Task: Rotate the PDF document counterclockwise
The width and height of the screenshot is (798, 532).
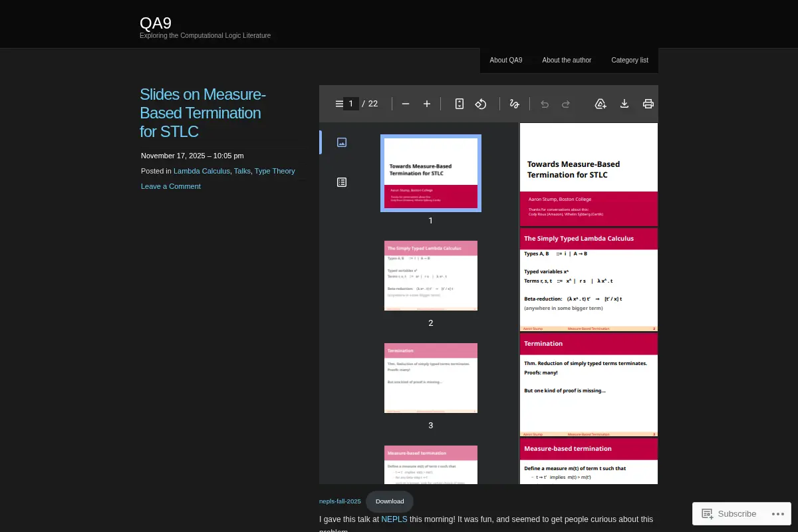Action: pyautogui.click(x=481, y=104)
